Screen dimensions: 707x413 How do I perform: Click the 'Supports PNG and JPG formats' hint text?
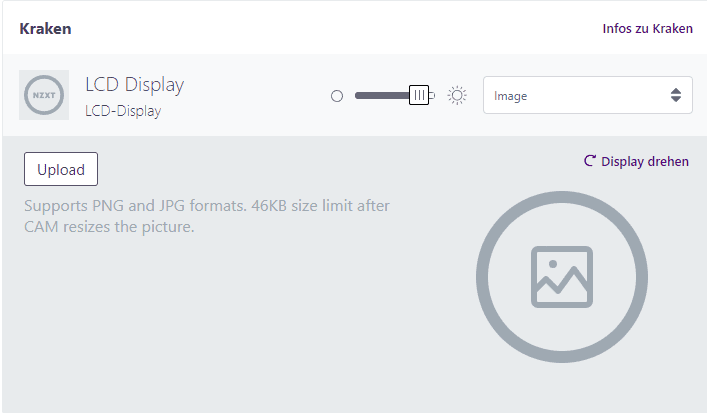(x=207, y=216)
